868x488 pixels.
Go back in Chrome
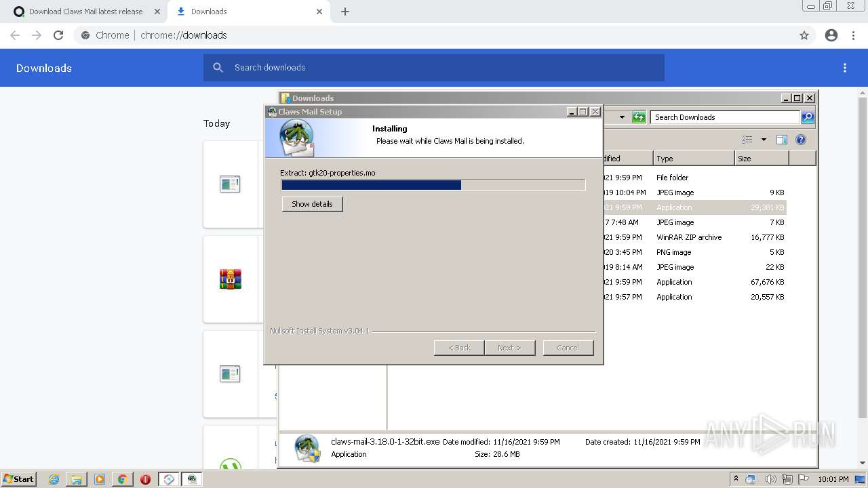point(15,35)
